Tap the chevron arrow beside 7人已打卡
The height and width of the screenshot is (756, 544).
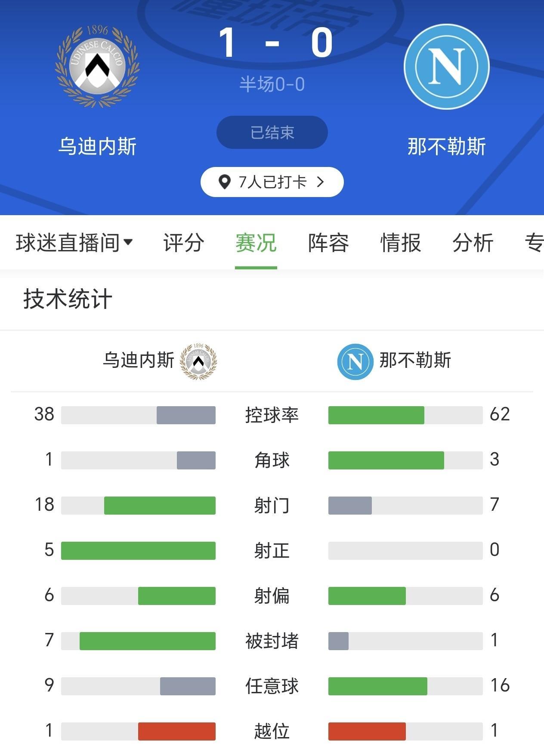pos(320,182)
